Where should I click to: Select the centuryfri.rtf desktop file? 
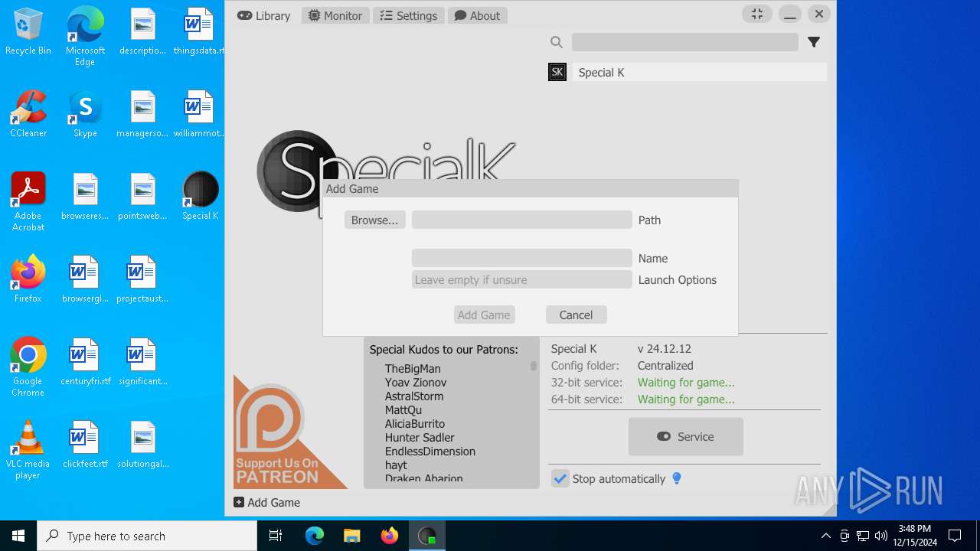tap(85, 361)
